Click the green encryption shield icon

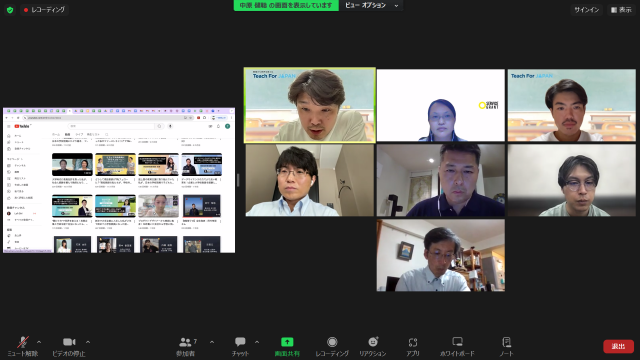tap(10, 10)
